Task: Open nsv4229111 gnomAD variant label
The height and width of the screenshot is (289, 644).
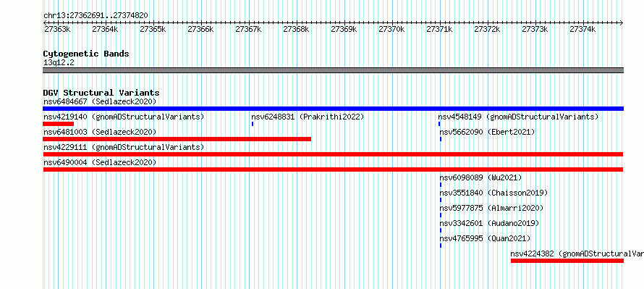Action: click(x=124, y=147)
